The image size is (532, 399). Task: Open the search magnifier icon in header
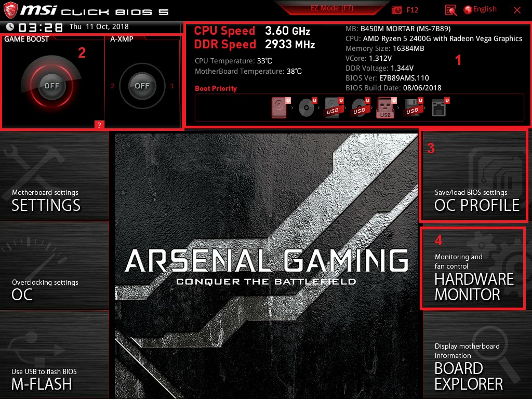click(x=450, y=10)
